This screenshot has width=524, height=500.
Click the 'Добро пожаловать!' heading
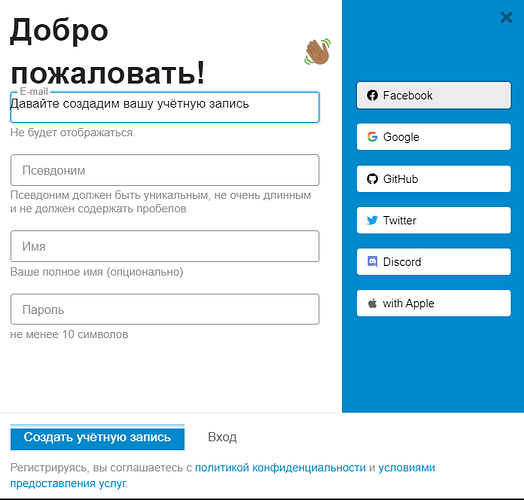click(x=108, y=51)
